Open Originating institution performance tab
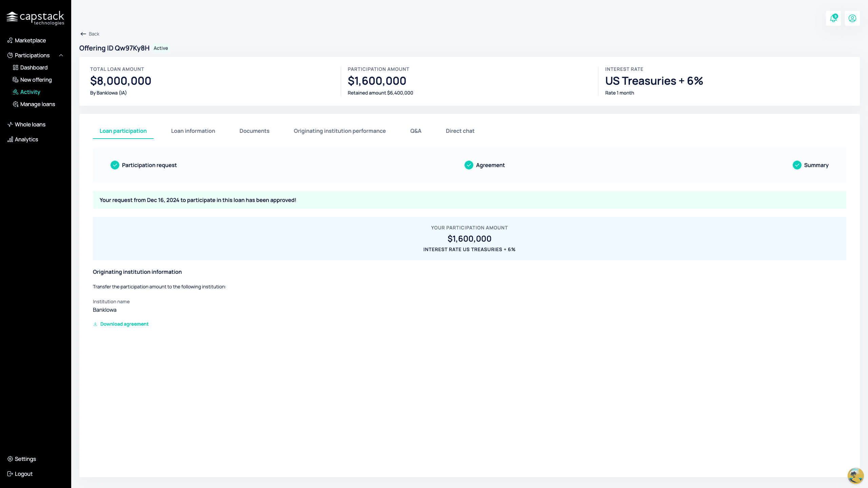 click(x=340, y=131)
